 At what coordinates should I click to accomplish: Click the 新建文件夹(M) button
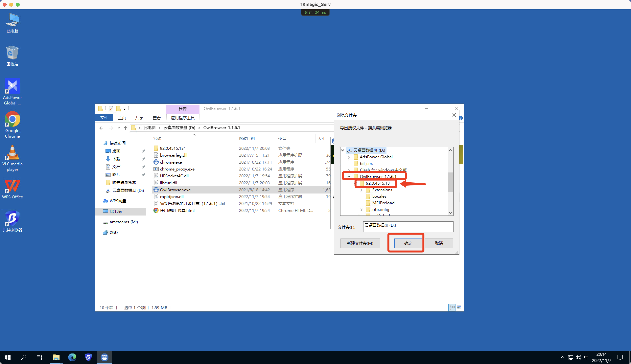pos(360,243)
